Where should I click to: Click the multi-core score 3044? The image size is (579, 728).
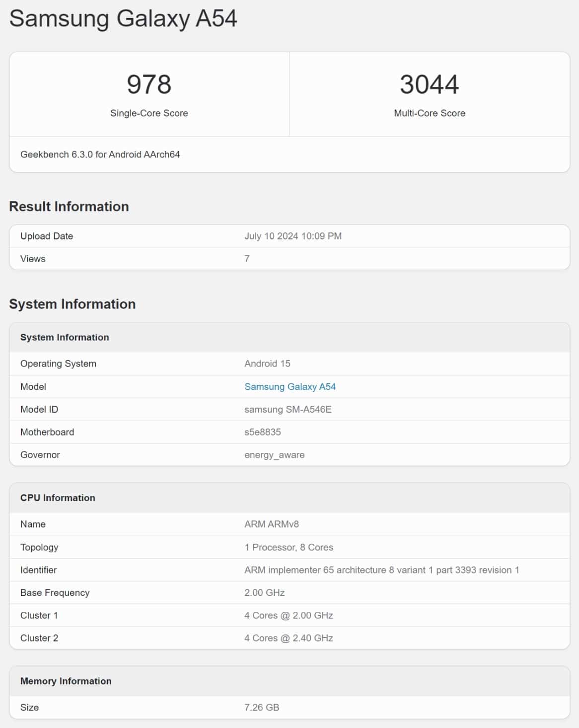click(x=430, y=84)
